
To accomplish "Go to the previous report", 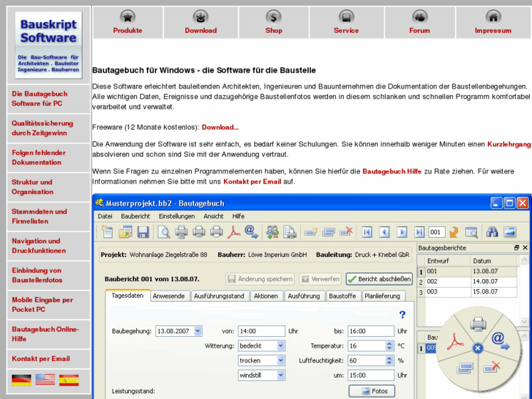I will [x=384, y=232].
